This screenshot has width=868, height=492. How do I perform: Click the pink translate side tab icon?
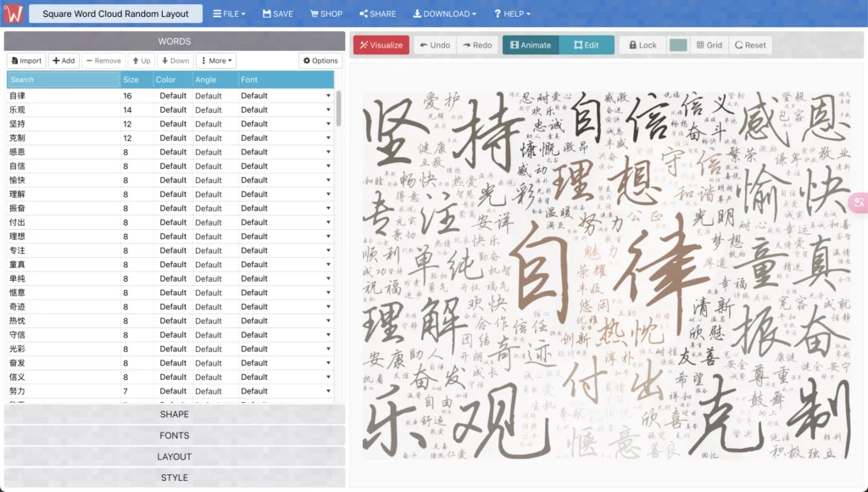point(860,203)
